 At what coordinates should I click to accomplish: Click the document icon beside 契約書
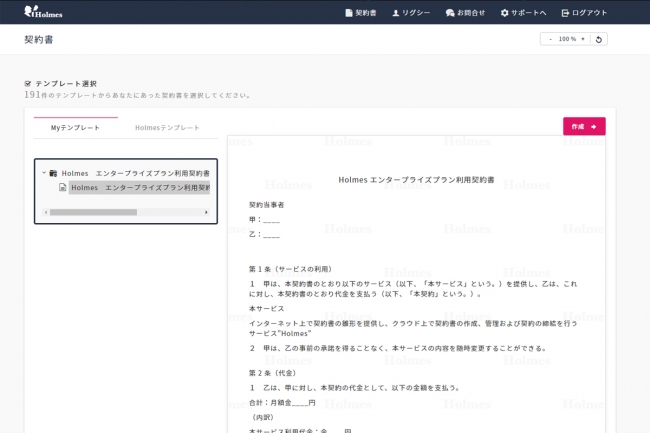(x=349, y=13)
